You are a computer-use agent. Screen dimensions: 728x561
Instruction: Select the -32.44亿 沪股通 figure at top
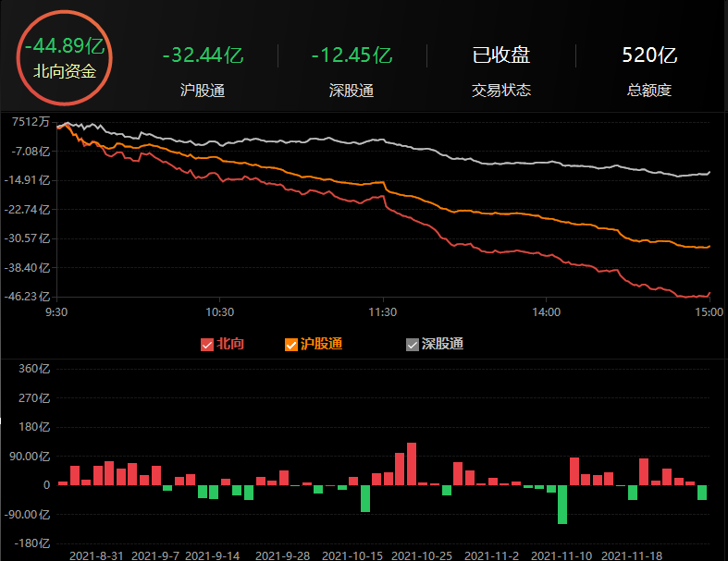pos(203,55)
